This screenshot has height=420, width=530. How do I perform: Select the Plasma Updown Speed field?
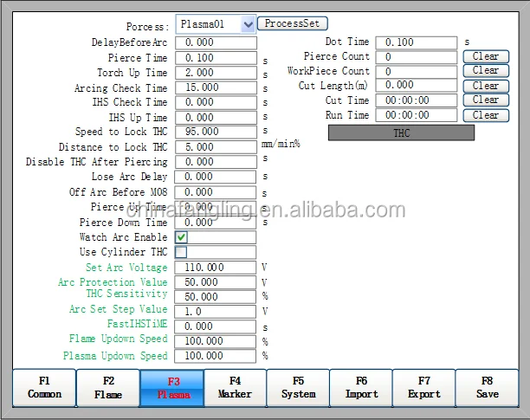coord(216,356)
